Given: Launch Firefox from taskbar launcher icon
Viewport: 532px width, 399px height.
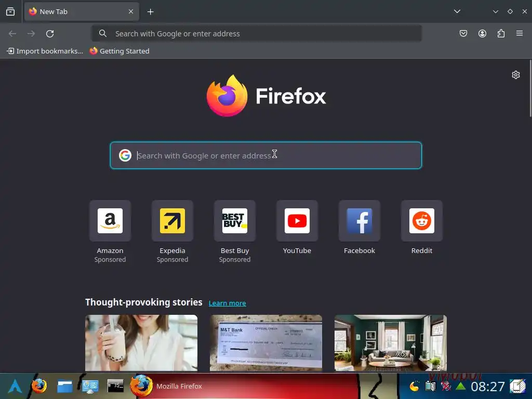Looking at the screenshot, I should (39, 386).
